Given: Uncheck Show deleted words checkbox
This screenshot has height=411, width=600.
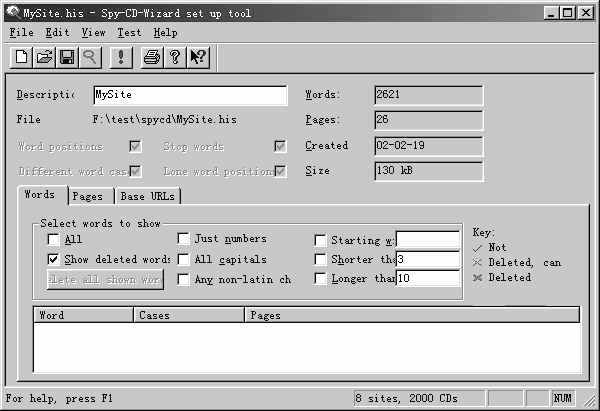Looking at the screenshot, I should 54,259.
